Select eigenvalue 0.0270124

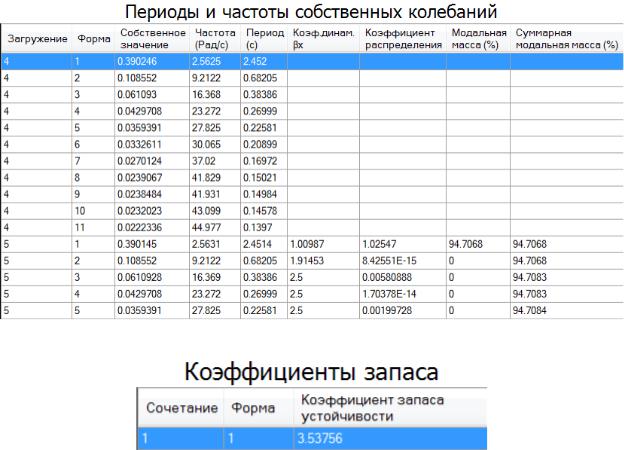pyautogui.click(x=152, y=161)
